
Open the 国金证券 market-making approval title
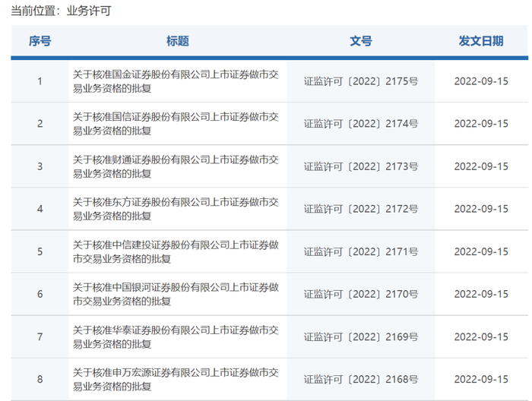[176, 81]
